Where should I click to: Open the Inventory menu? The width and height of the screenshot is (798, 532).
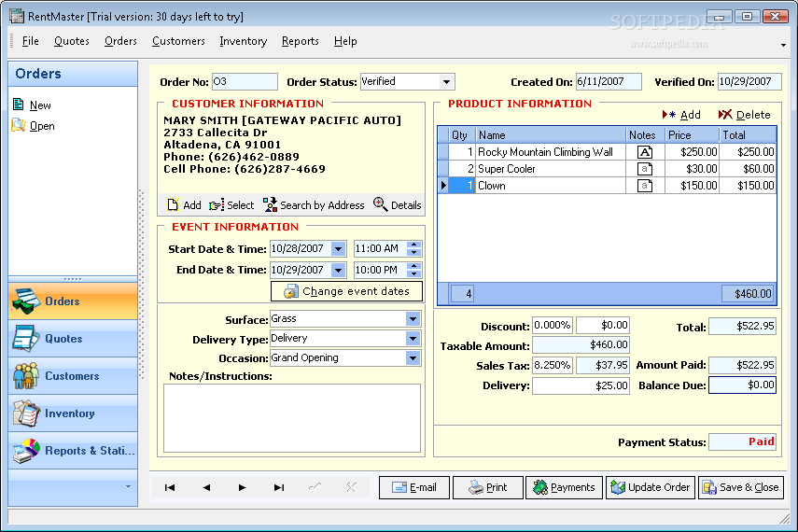coord(244,41)
